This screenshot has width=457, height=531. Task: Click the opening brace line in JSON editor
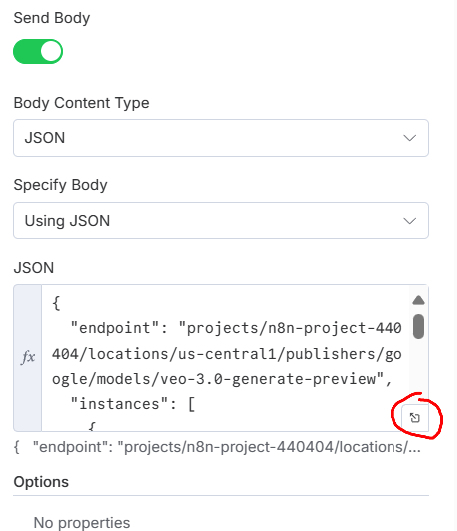pyautogui.click(x=56, y=303)
